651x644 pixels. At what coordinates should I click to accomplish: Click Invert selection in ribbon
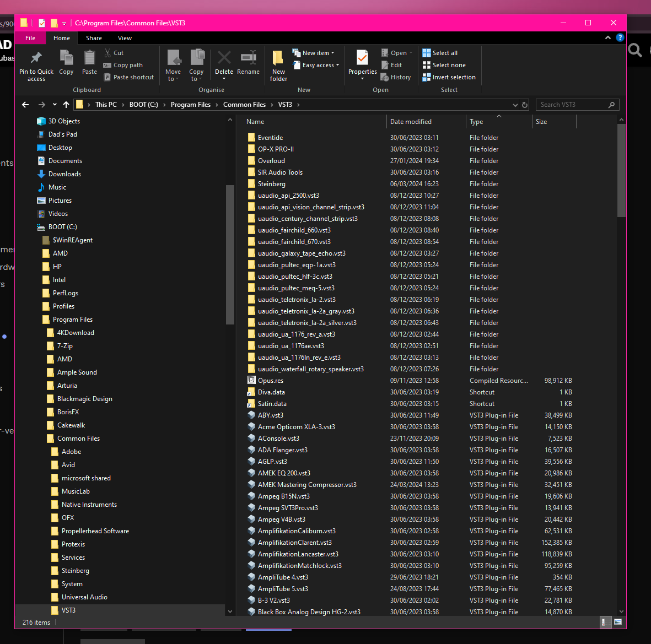449,77
